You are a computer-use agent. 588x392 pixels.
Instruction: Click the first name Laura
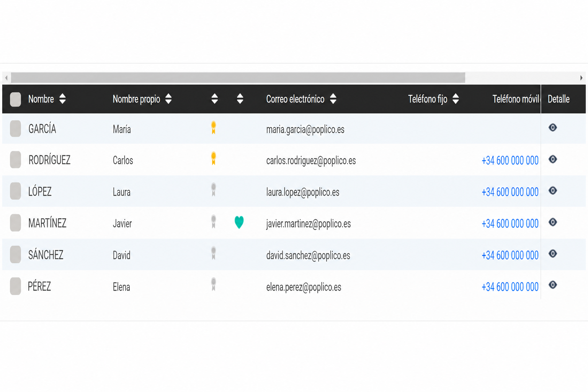tap(121, 192)
